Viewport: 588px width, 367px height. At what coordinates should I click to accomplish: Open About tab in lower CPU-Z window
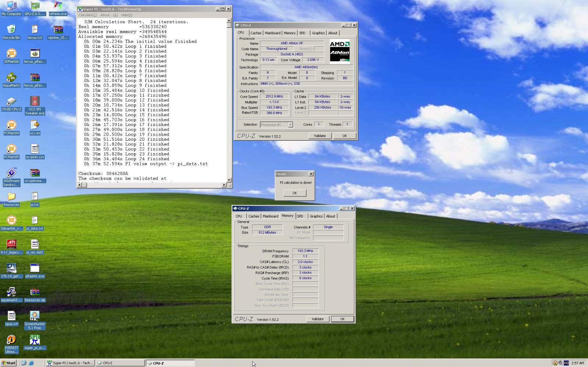point(331,216)
